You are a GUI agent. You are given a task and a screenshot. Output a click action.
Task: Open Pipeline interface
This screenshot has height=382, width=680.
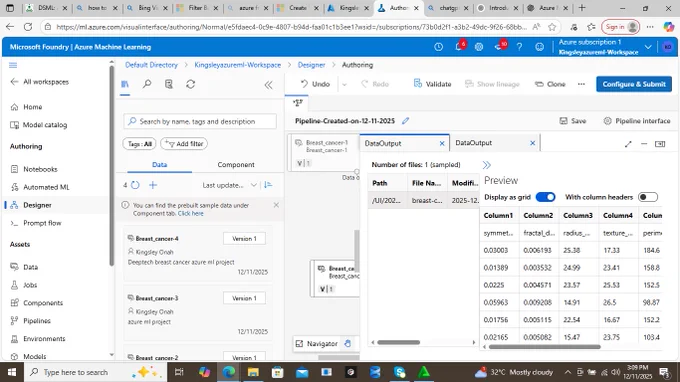637,121
